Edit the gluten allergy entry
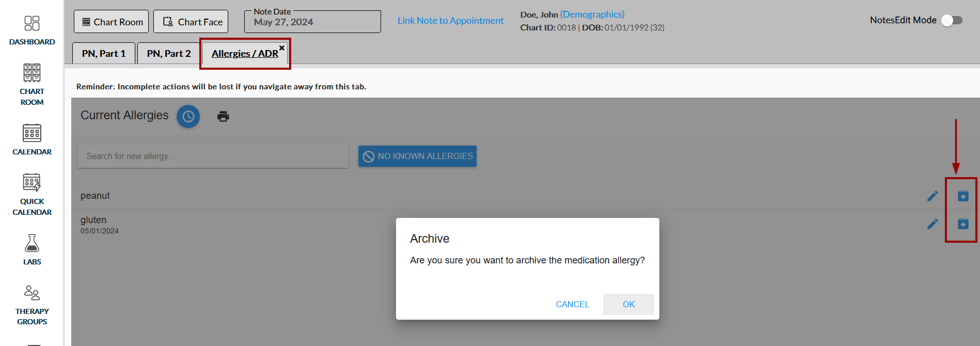Image resolution: width=980 pixels, height=346 pixels. point(932,224)
